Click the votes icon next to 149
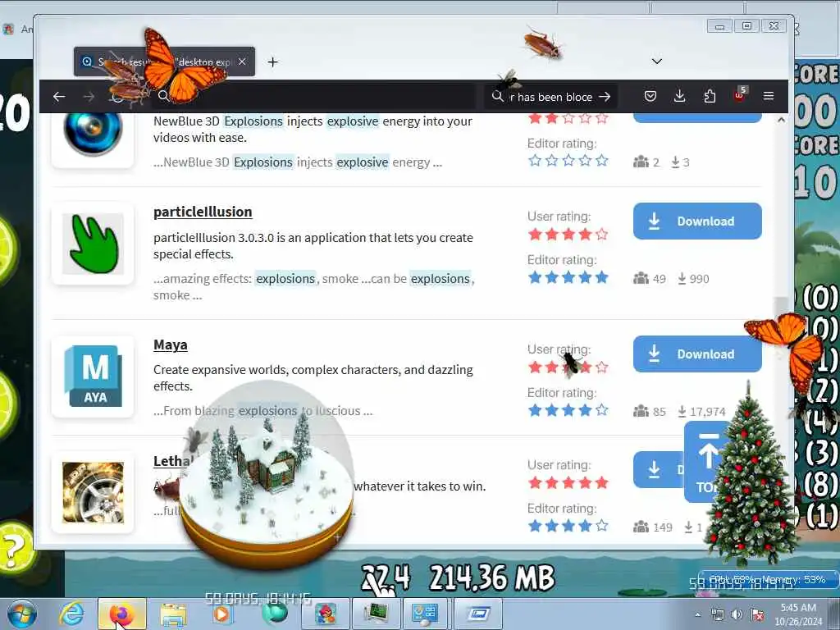840x630 pixels. pyautogui.click(x=641, y=527)
